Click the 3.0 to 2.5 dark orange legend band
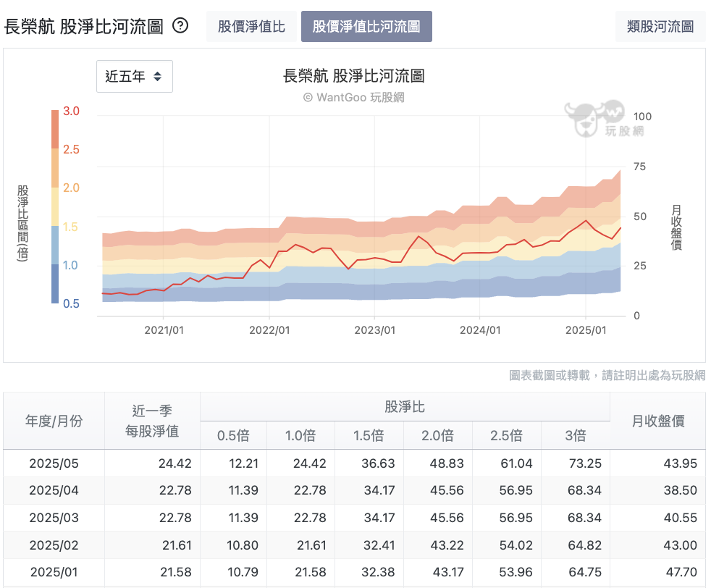Screen dimensions: 711x588 click(55, 129)
